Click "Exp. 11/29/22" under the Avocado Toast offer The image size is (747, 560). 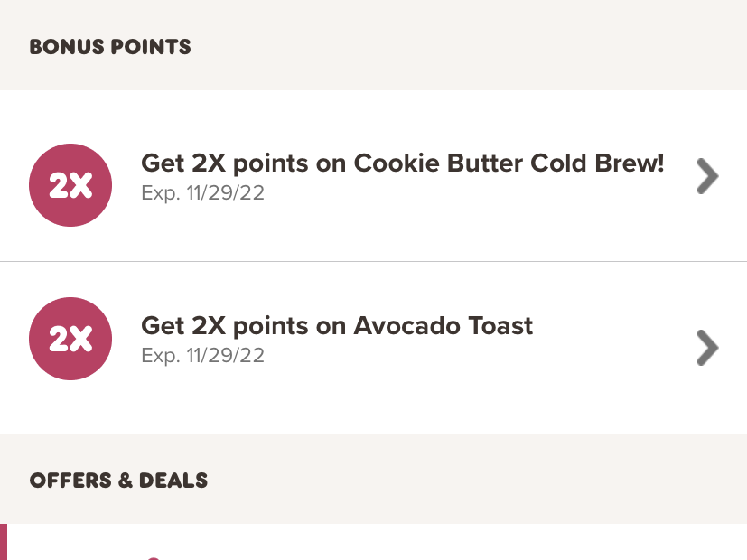click(x=203, y=355)
